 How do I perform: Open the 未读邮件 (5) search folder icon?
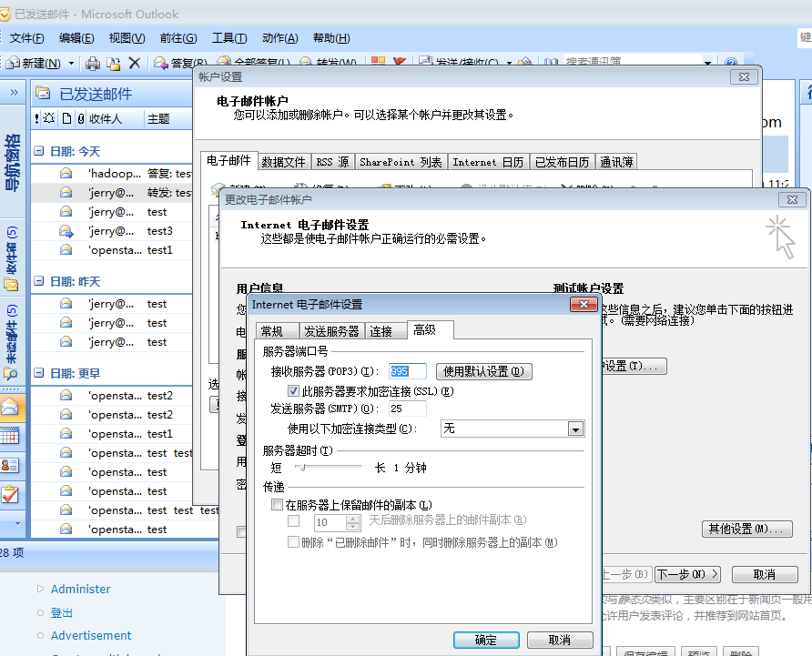coord(10,373)
